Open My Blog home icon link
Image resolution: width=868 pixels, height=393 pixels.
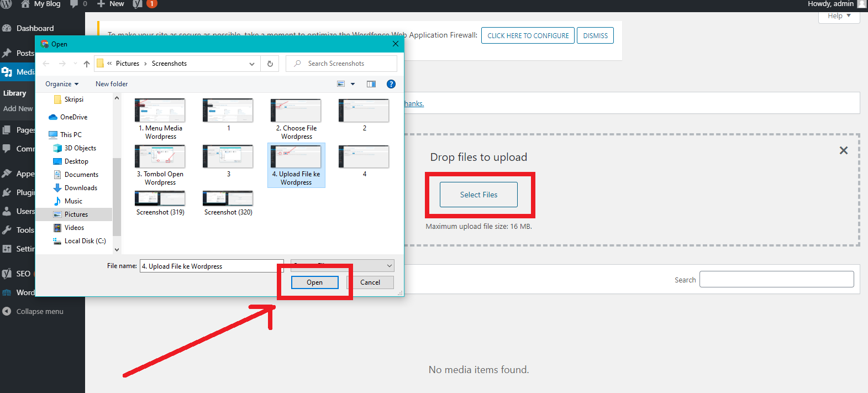click(25, 4)
